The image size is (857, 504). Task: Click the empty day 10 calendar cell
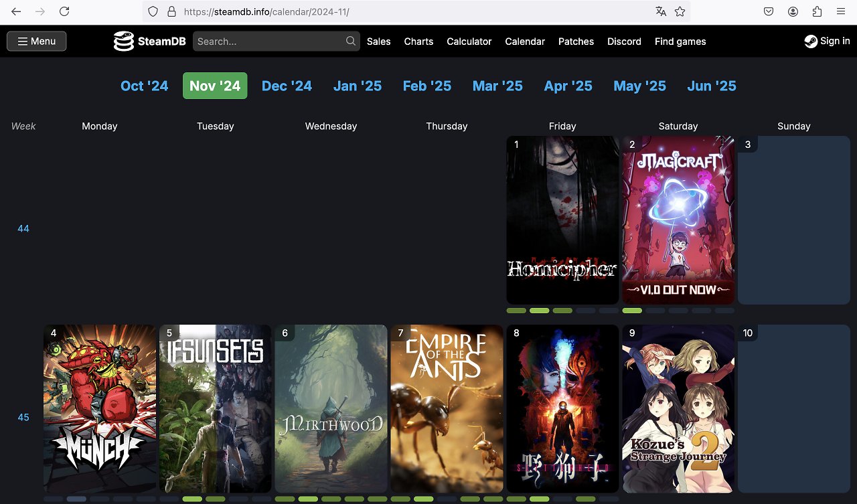(x=794, y=409)
